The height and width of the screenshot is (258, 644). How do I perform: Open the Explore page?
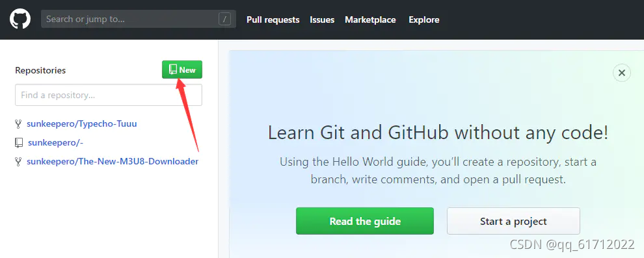pos(424,19)
